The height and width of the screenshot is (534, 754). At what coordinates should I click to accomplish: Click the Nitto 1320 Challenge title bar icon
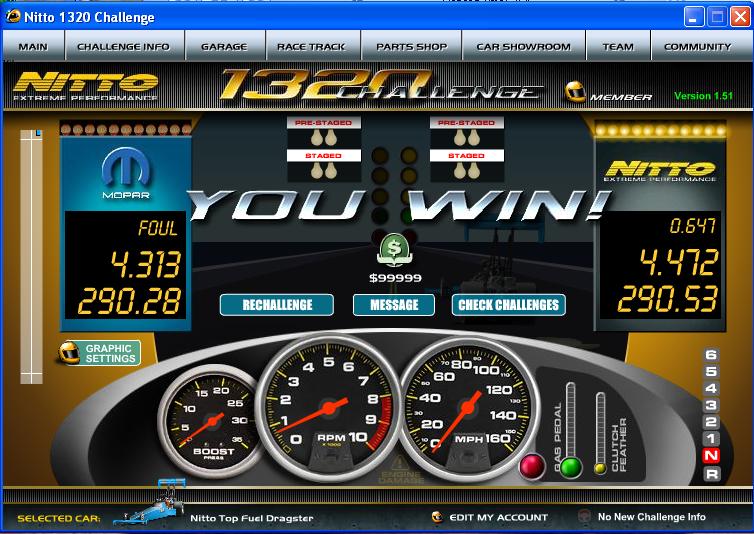[x=13, y=17]
